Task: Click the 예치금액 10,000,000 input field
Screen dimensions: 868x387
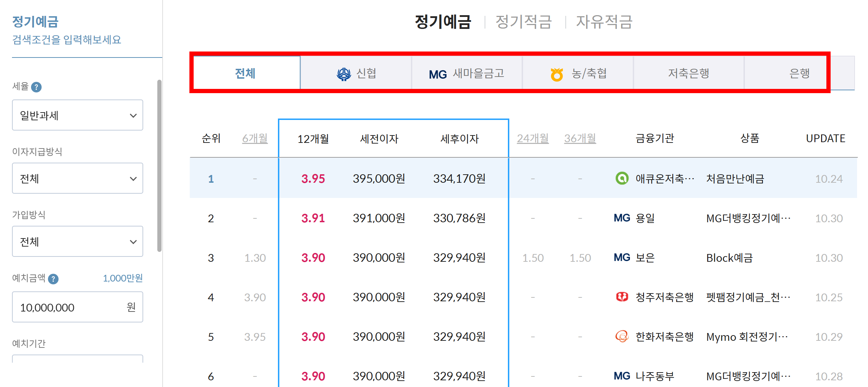Action: (71, 307)
